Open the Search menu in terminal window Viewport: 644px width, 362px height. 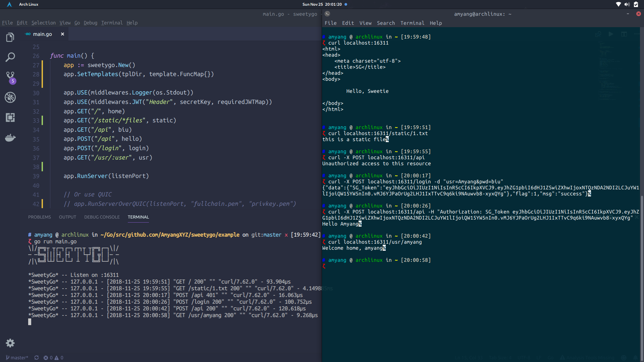click(x=386, y=23)
